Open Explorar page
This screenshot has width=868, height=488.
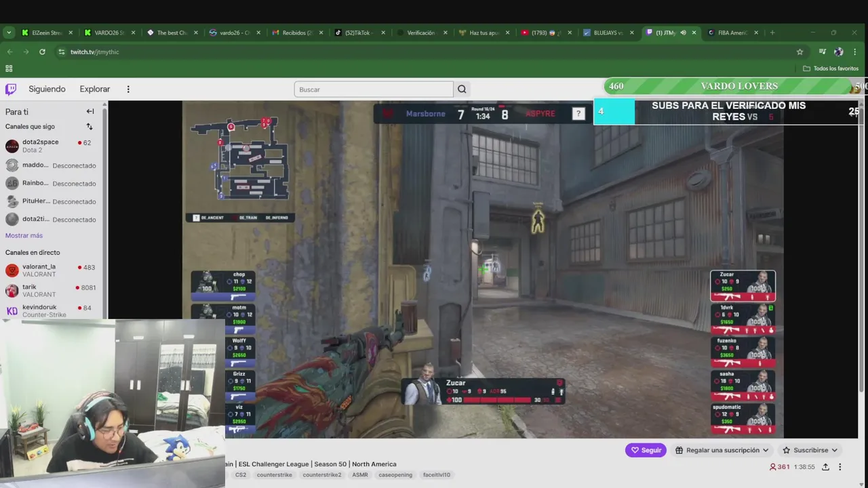pos(95,89)
